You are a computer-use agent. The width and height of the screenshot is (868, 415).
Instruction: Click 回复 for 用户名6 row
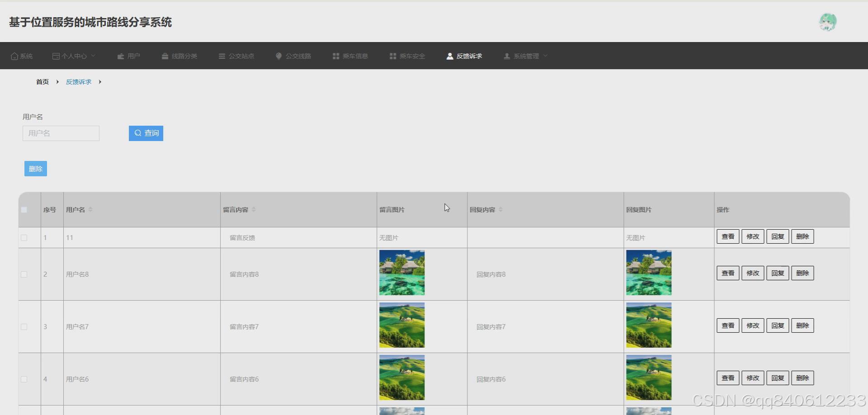[x=778, y=378]
